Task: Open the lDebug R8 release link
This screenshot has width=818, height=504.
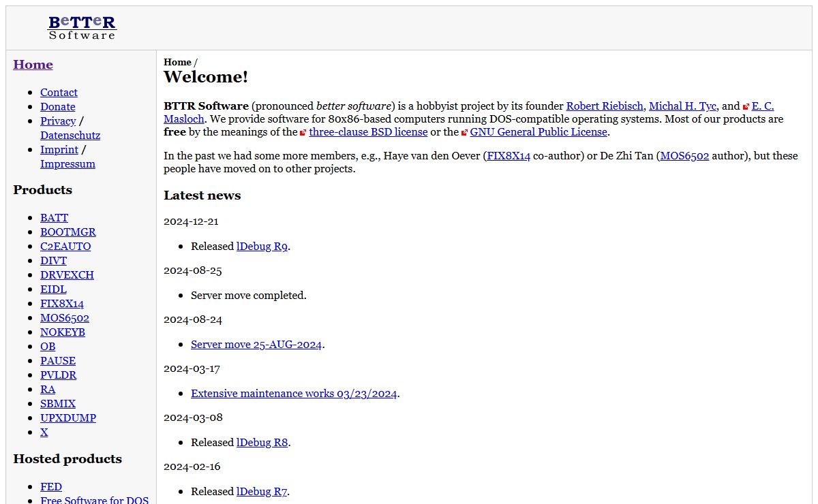Action: 262,443
